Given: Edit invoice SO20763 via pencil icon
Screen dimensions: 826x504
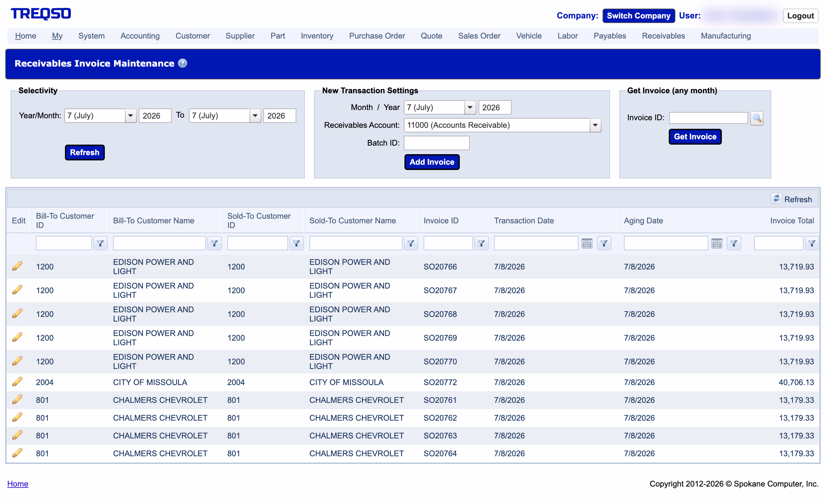Looking at the screenshot, I should pos(17,435).
